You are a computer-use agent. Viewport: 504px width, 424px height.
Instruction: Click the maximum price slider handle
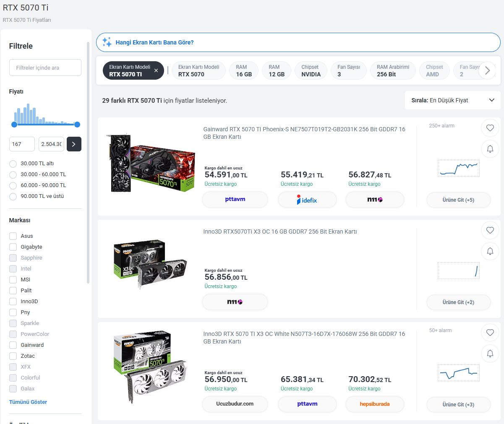77,125
